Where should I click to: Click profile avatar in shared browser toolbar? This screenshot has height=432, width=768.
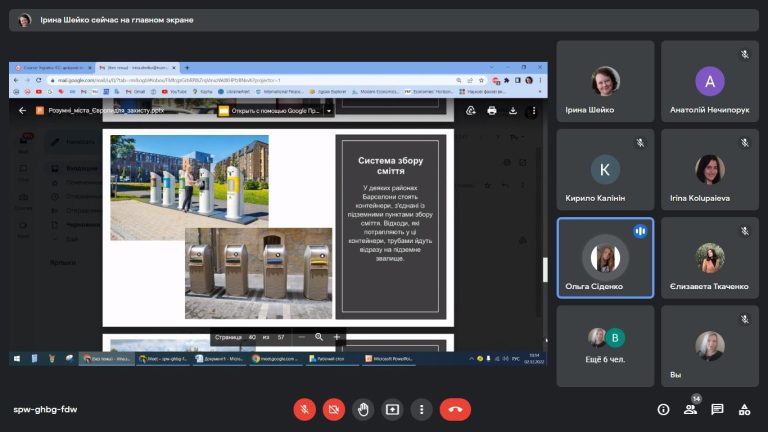pos(529,80)
